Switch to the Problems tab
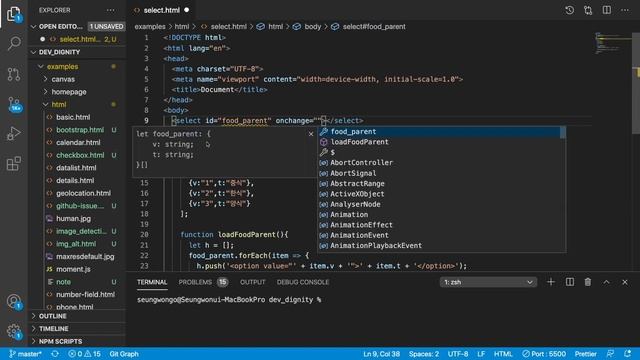Image resolution: width=640 pixels, height=360 pixels. 203,282
